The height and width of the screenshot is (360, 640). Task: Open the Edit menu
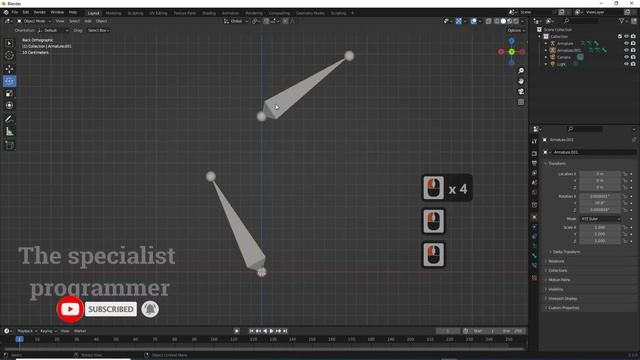26,13
